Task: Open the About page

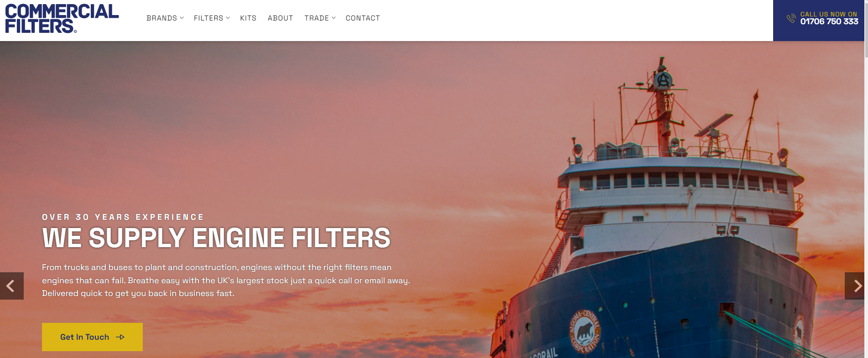Action: click(281, 18)
